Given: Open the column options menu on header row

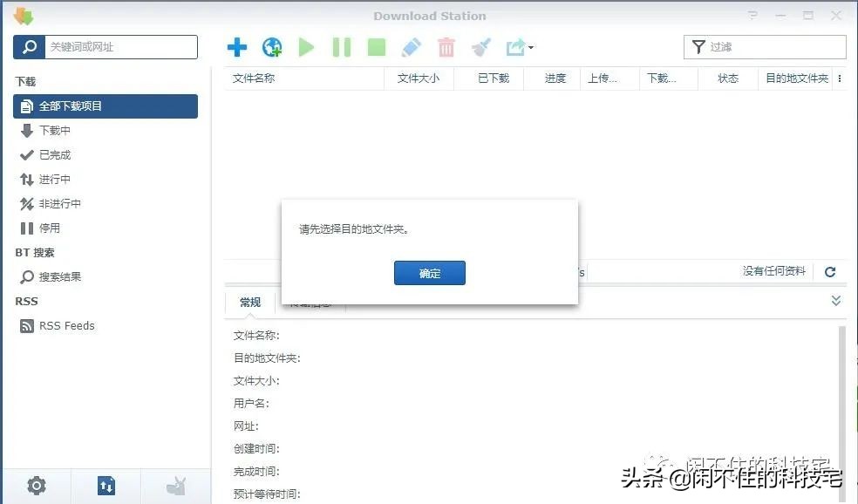Looking at the screenshot, I should coord(840,78).
